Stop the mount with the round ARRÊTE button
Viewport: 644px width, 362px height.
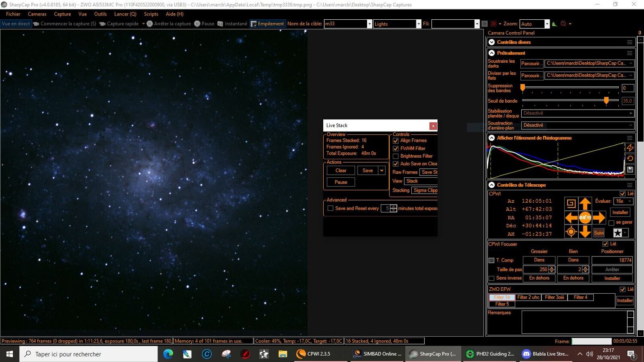click(585, 218)
